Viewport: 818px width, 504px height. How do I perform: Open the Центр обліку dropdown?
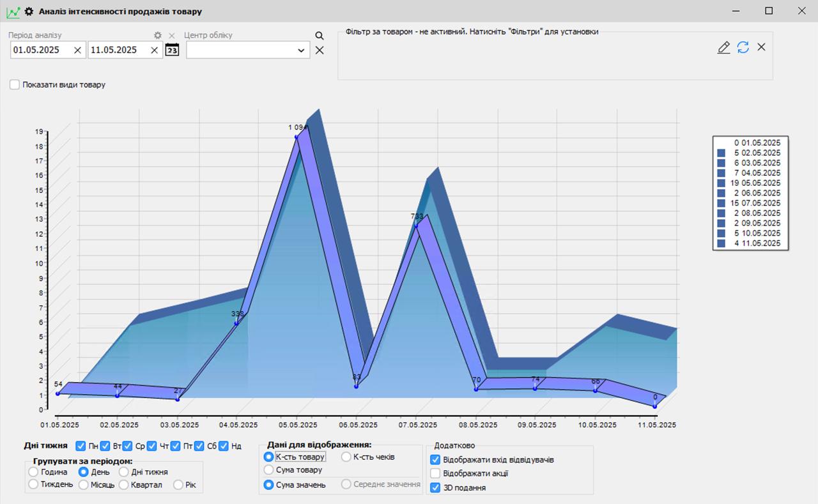301,50
